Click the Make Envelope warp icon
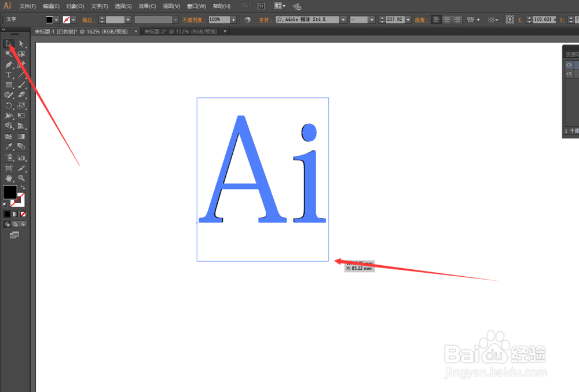This screenshot has height=392, width=579. click(470, 20)
